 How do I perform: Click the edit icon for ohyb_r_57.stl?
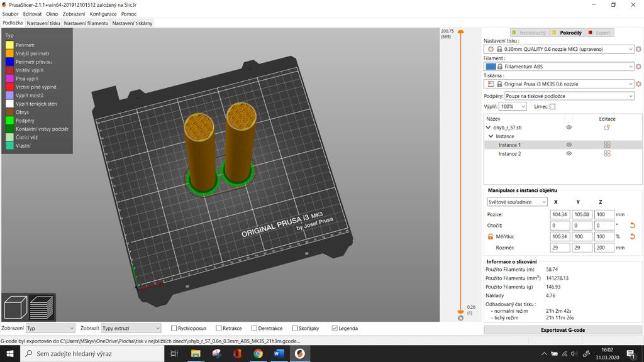pyautogui.click(x=607, y=128)
